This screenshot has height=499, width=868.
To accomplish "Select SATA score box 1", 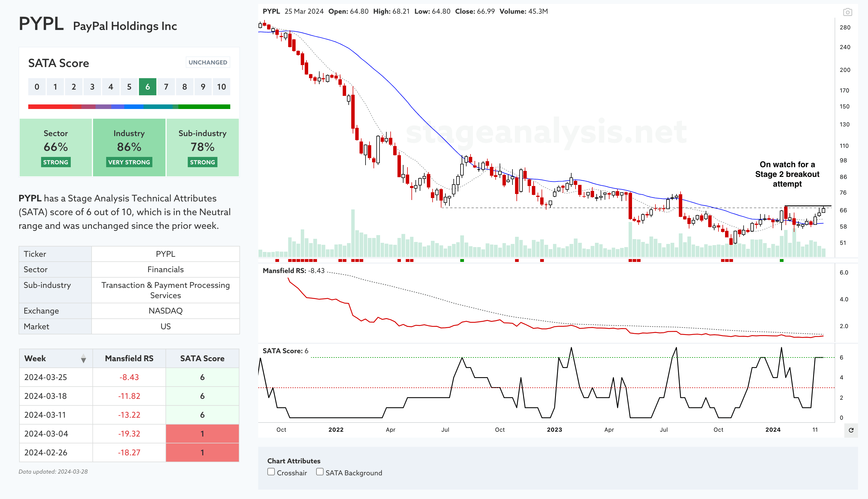I will (x=55, y=87).
